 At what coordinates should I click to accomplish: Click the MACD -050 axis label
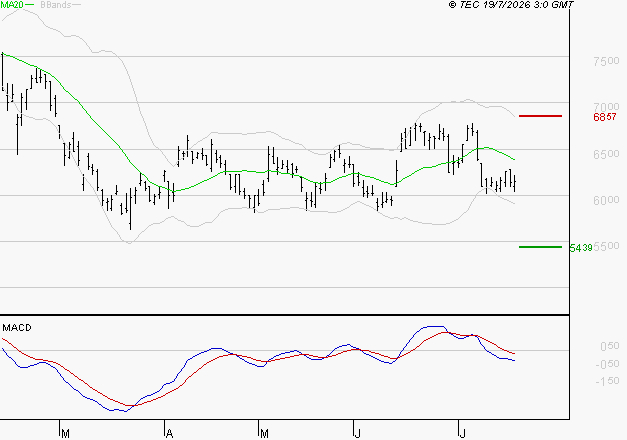(x=607, y=364)
